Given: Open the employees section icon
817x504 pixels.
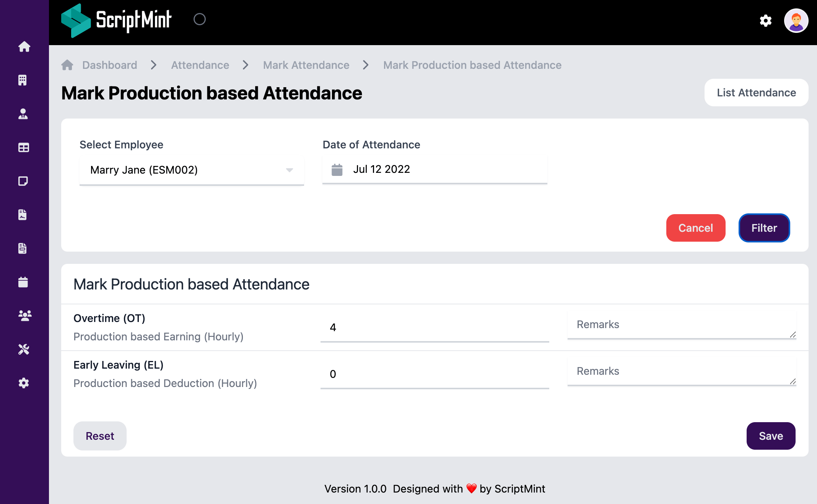Looking at the screenshot, I should [23, 114].
